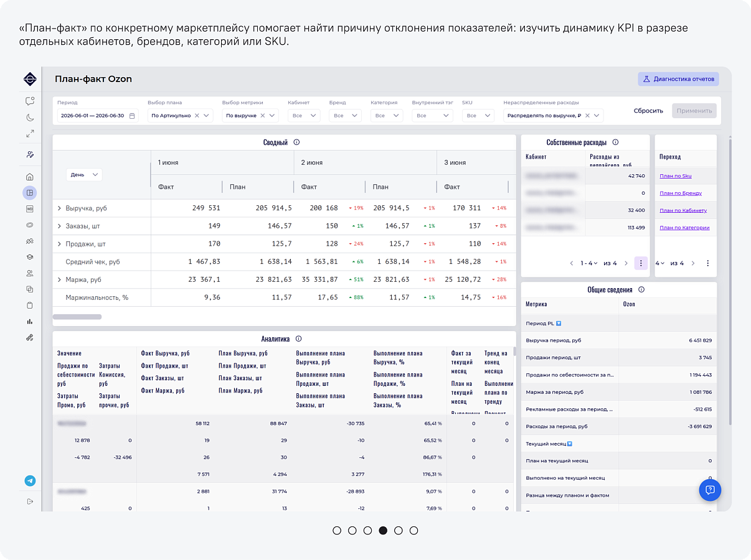Click the Сбросить button

pos(648,111)
